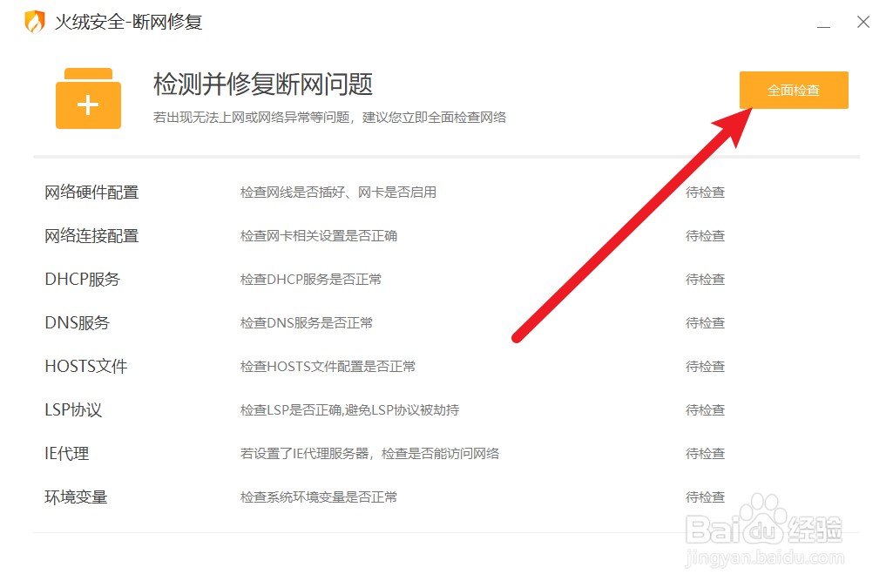Select the HOSTS文件 check item
The width and height of the screenshot is (893, 588).
[x=85, y=366]
